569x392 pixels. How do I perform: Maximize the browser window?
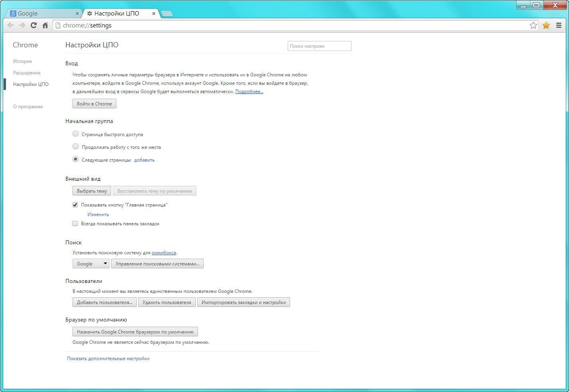pos(536,5)
